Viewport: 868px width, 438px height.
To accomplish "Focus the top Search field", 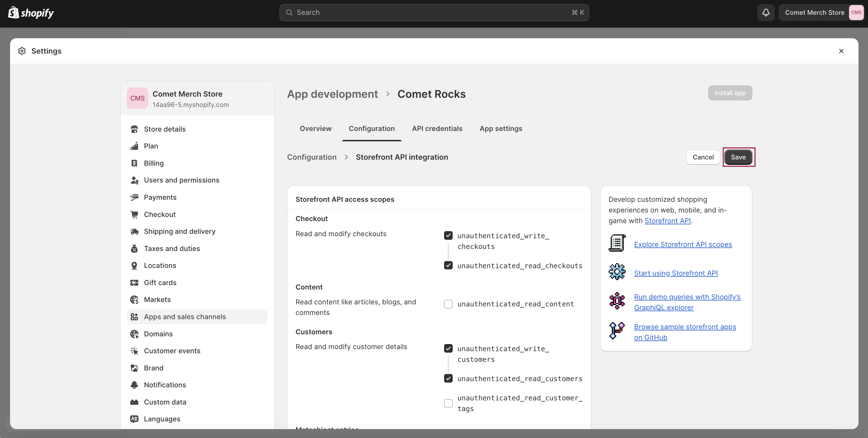I will pyautogui.click(x=434, y=12).
